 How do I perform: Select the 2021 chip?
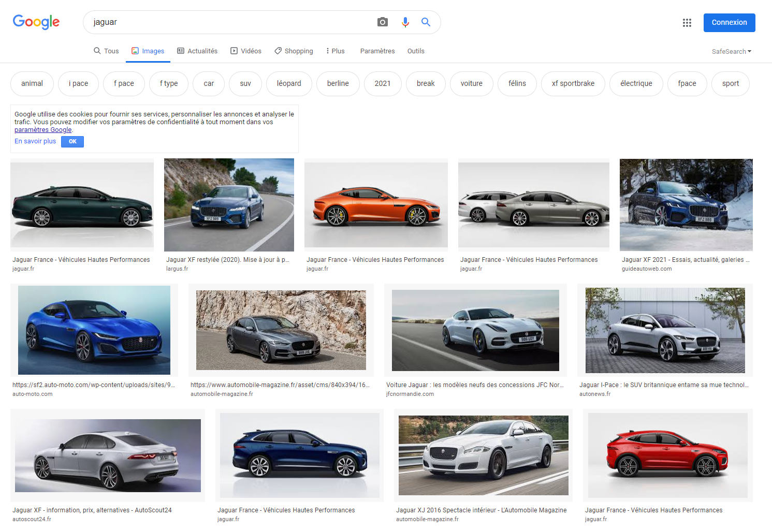click(x=383, y=84)
